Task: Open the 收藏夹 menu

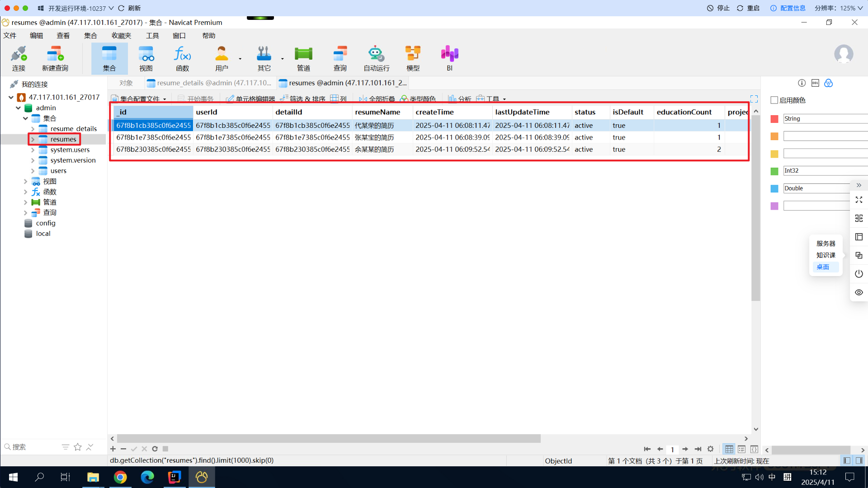Action: [x=121, y=36]
